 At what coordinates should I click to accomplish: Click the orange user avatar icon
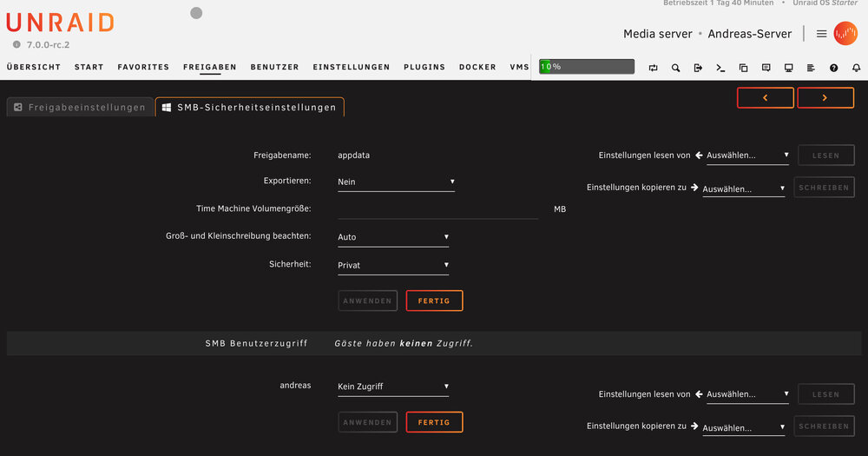pos(845,33)
